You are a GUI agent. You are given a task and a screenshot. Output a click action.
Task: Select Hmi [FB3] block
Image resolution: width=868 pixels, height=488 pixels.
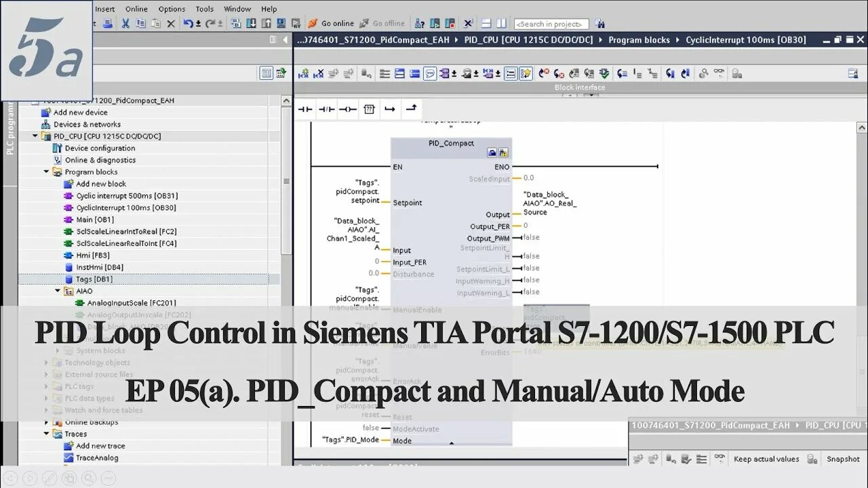(93, 256)
